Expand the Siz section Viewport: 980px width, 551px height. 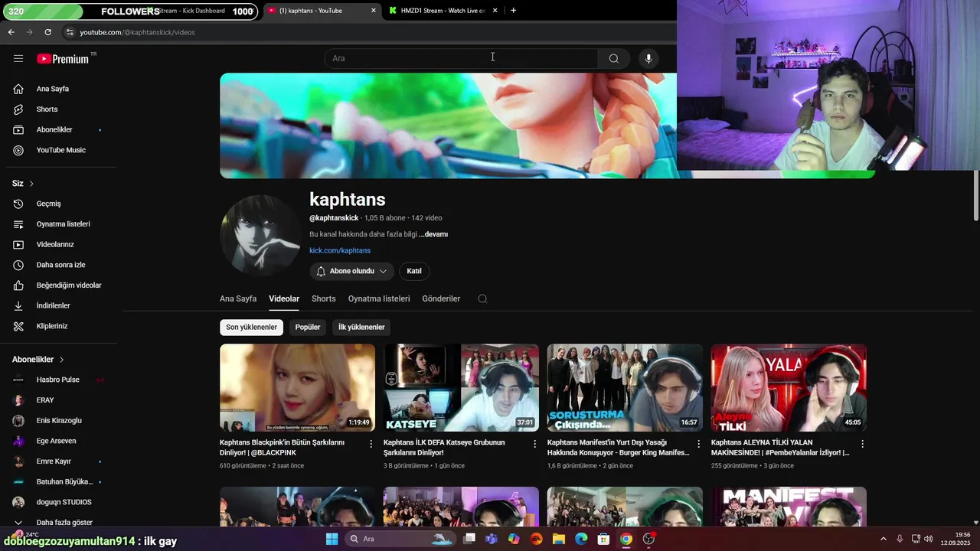[23, 184]
